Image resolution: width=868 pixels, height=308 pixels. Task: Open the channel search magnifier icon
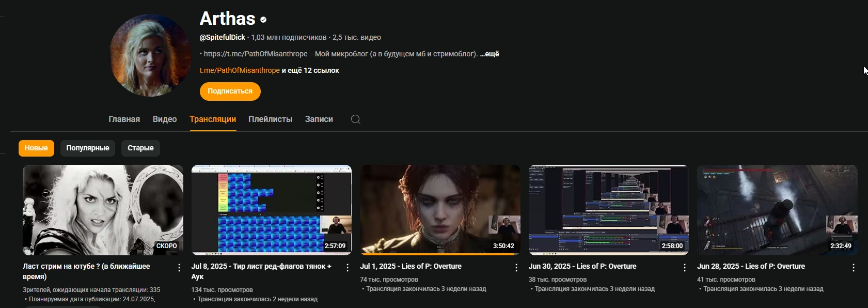pyautogui.click(x=355, y=119)
